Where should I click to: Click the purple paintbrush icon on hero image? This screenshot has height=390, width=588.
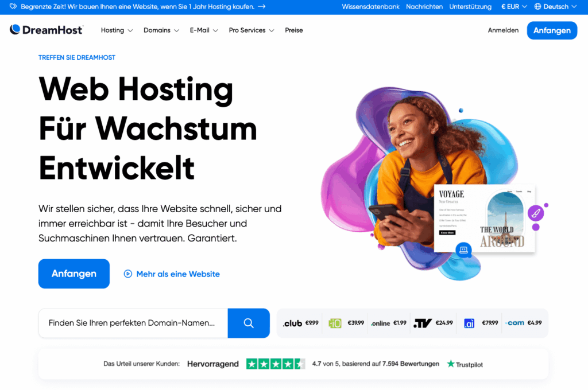pyautogui.click(x=536, y=213)
